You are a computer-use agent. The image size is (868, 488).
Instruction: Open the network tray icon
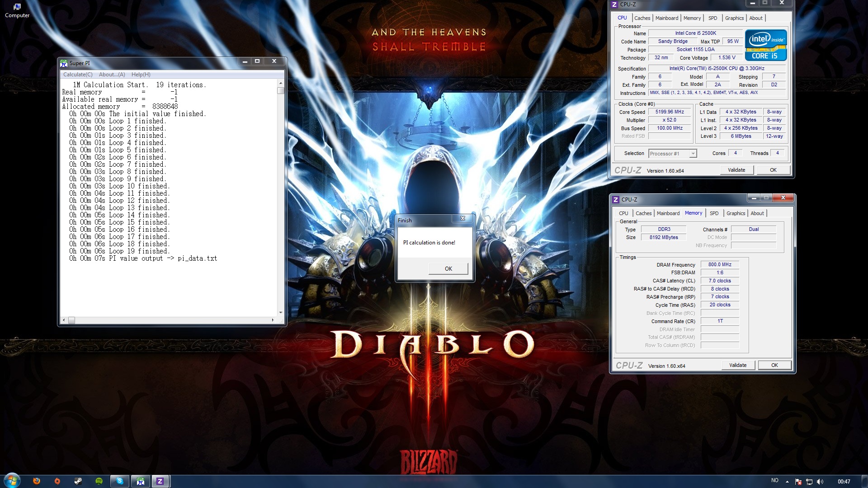click(x=809, y=482)
